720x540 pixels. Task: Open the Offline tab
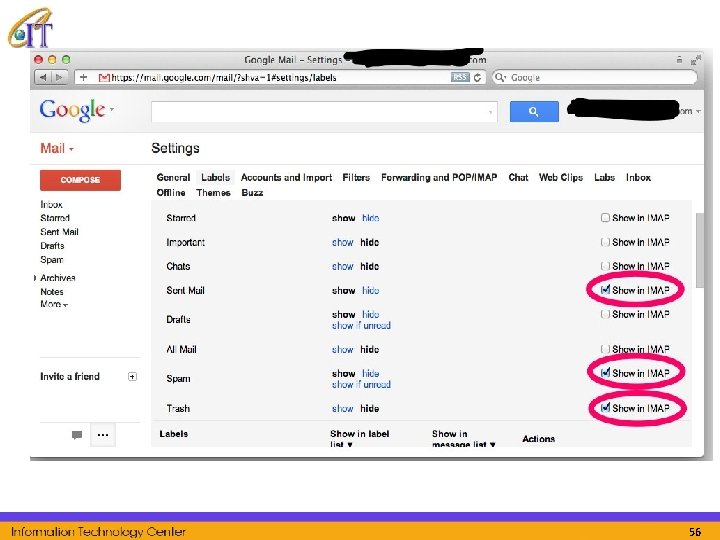[x=171, y=193]
